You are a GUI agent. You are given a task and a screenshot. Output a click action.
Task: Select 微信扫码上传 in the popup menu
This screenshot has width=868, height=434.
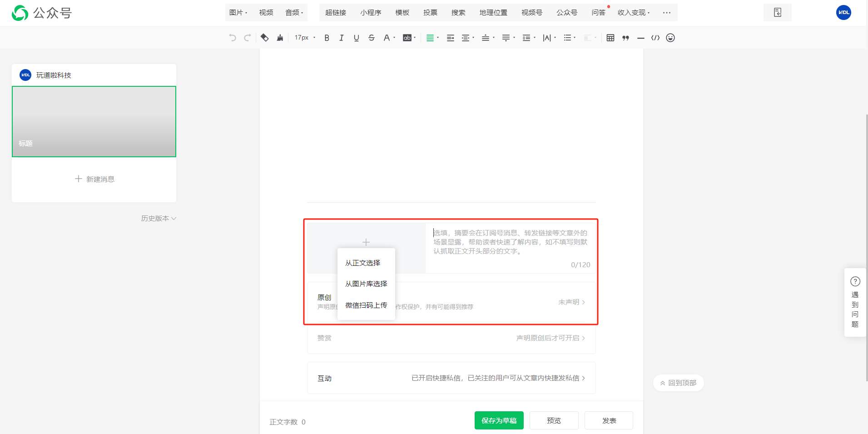[366, 305]
